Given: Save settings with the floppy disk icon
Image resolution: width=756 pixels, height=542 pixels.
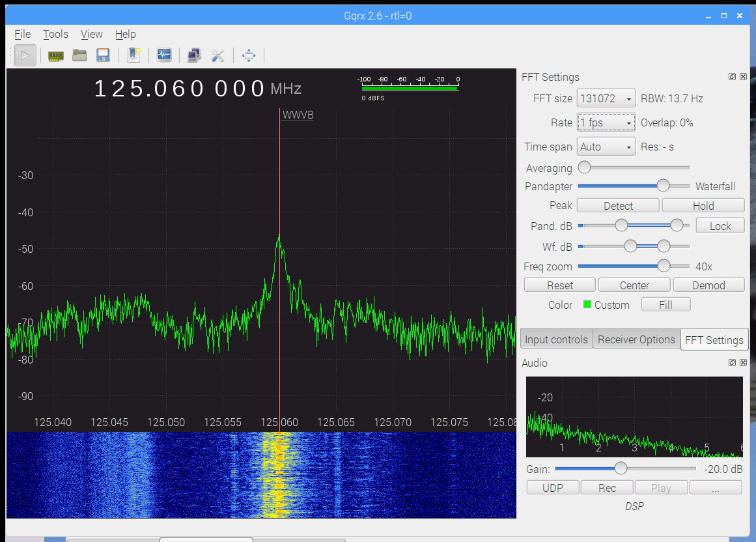Looking at the screenshot, I should 103,56.
